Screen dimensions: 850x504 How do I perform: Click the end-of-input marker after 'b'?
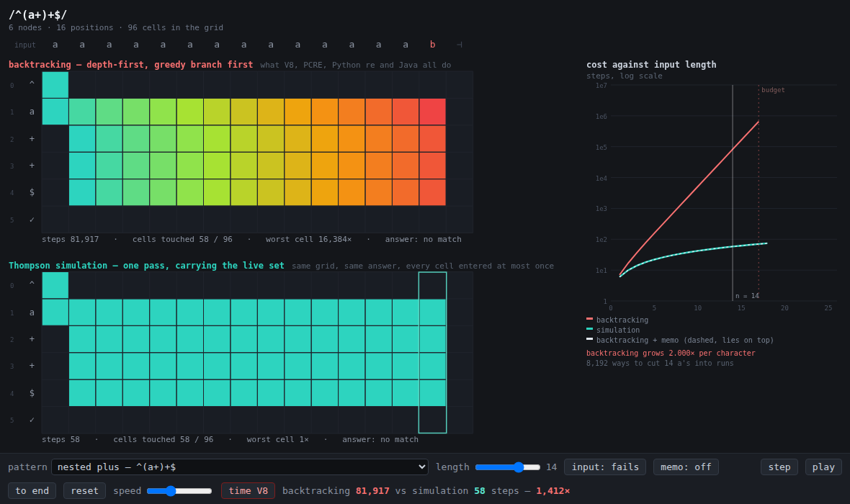[459, 45]
